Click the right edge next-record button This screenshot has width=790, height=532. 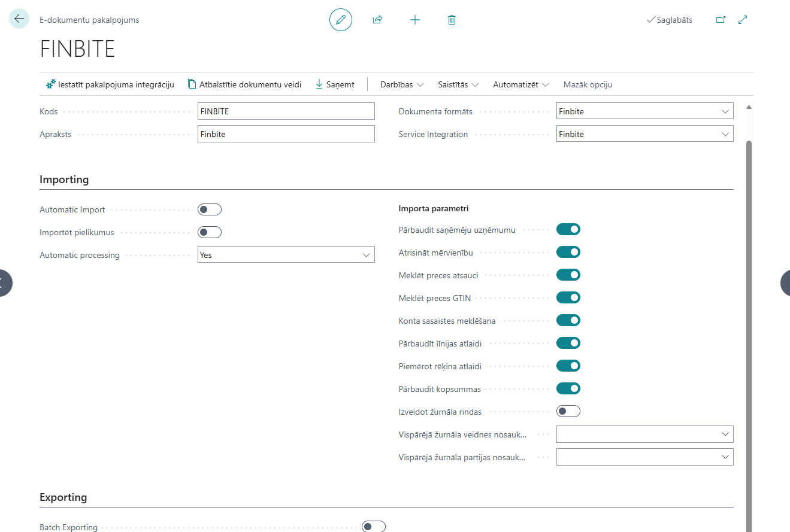pyautogui.click(x=785, y=282)
